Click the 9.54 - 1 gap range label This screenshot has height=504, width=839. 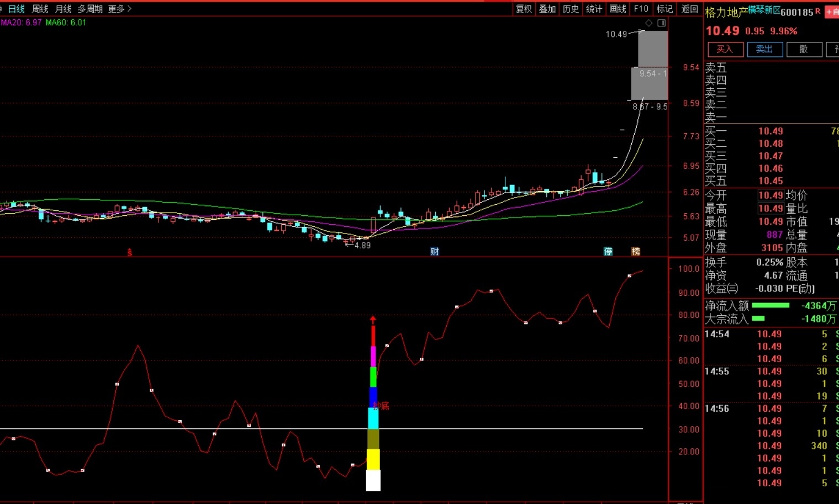653,73
